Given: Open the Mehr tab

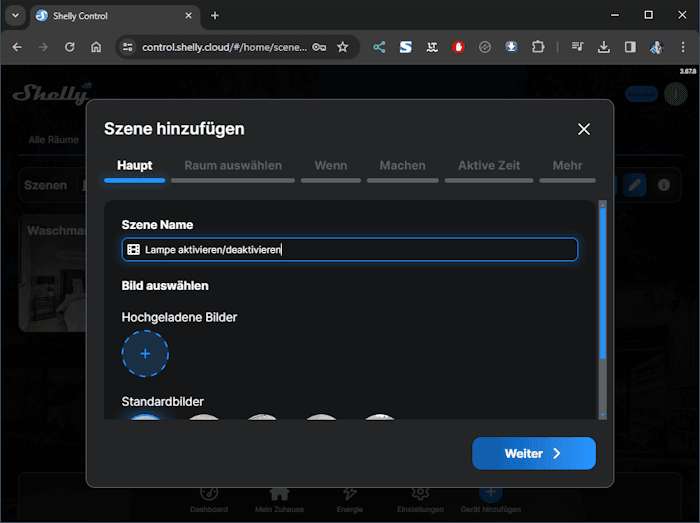Looking at the screenshot, I should pyautogui.click(x=567, y=166).
